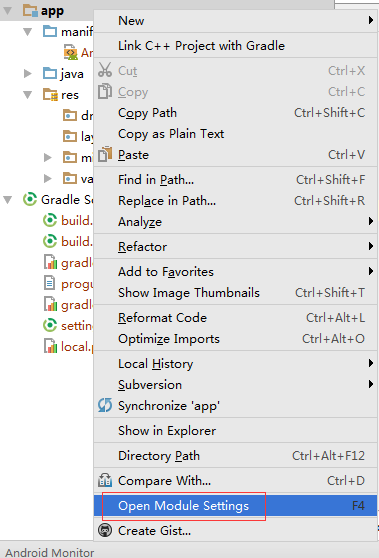Click the Paste clipboard icon

point(105,154)
